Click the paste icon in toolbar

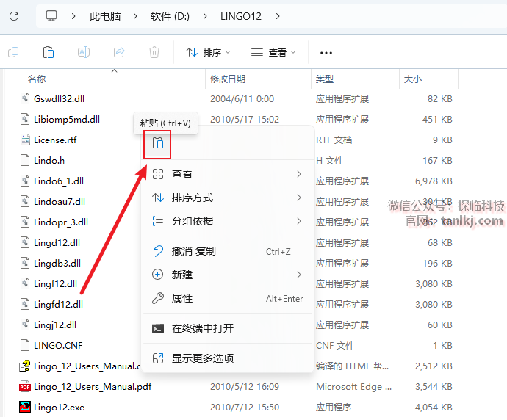click(x=48, y=52)
